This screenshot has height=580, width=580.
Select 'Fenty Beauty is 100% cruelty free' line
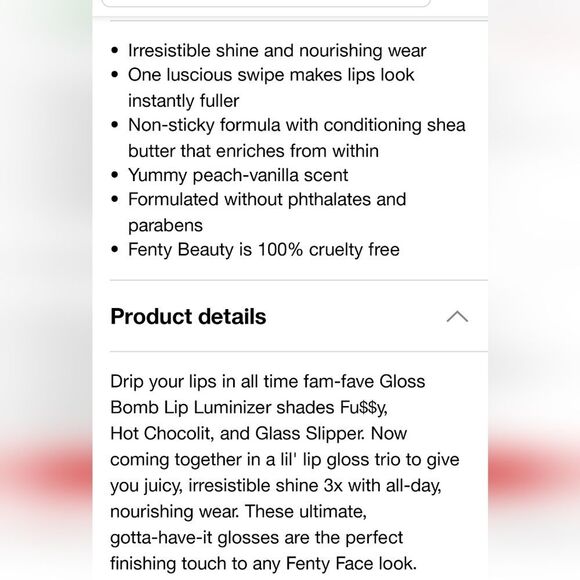point(264,249)
